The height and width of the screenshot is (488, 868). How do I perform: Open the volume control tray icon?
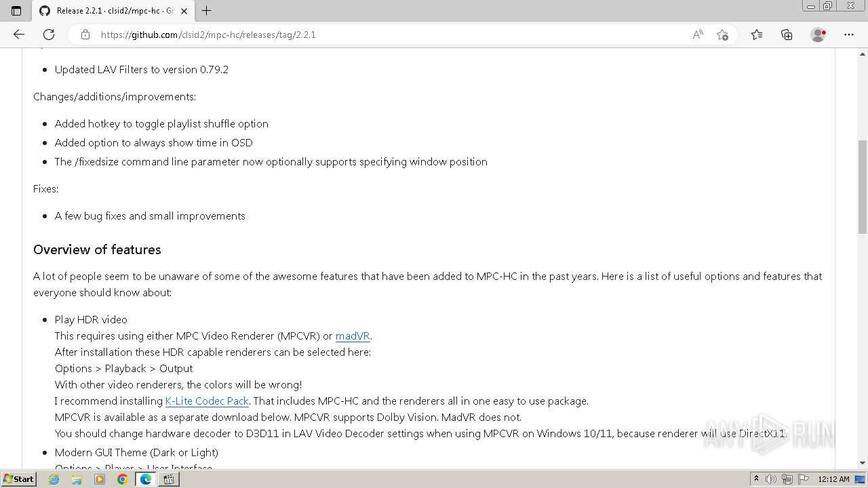[771, 479]
